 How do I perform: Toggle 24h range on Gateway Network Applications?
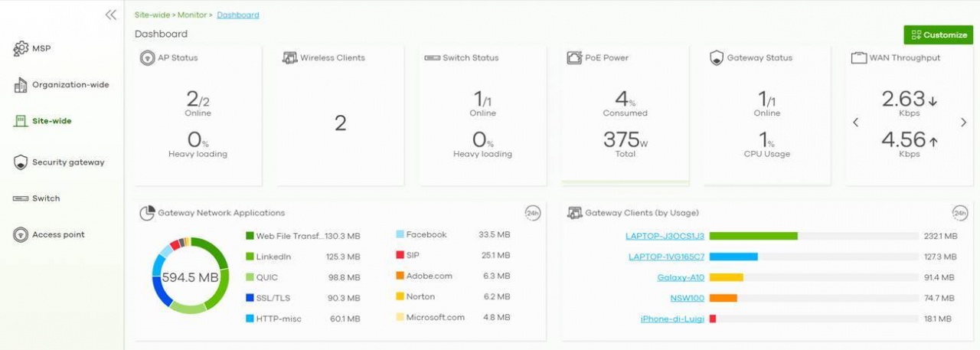tap(533, 213)
